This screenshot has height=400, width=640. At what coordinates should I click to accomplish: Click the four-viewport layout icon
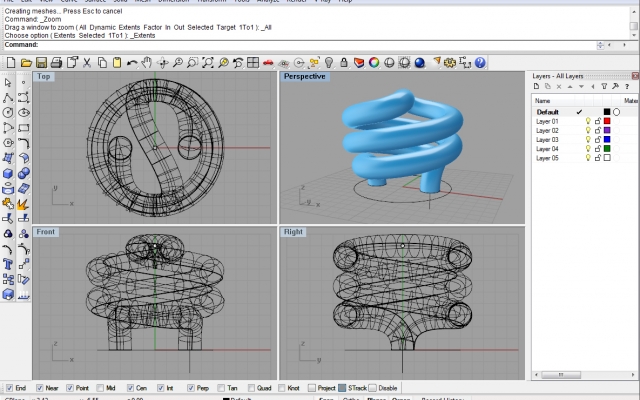pyautogui.click(x=253, y=63)
